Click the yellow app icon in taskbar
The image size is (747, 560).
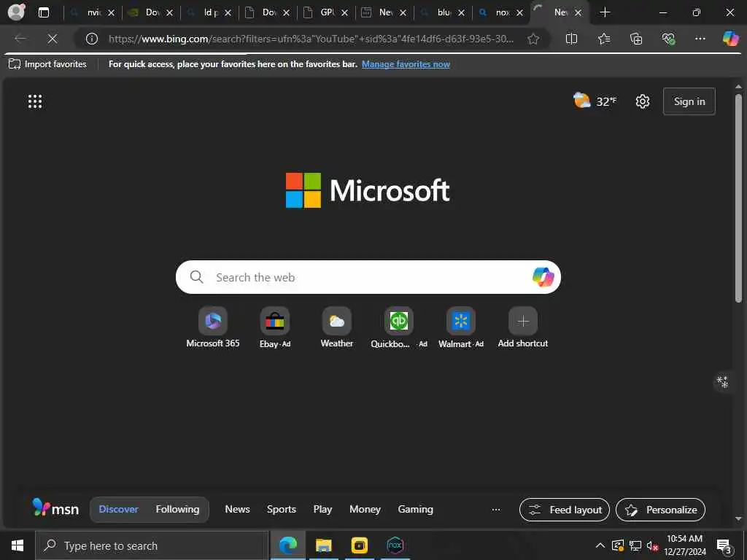coord(359,545)
